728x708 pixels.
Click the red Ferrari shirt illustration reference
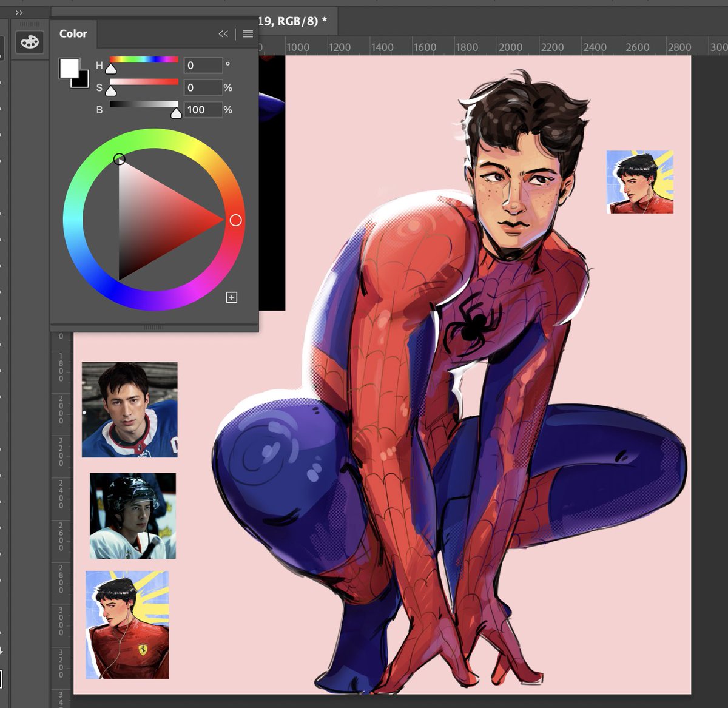127,625
